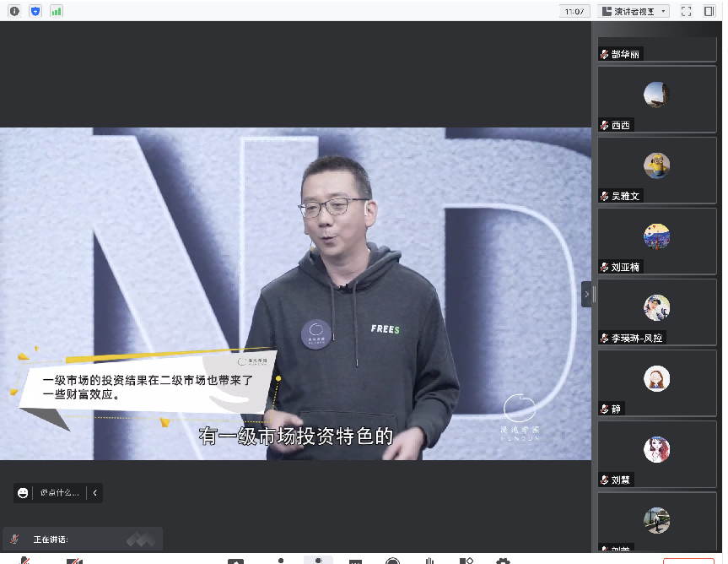
Task: Click the subtitle 有一级市场投资特色的
Action: 296,437
